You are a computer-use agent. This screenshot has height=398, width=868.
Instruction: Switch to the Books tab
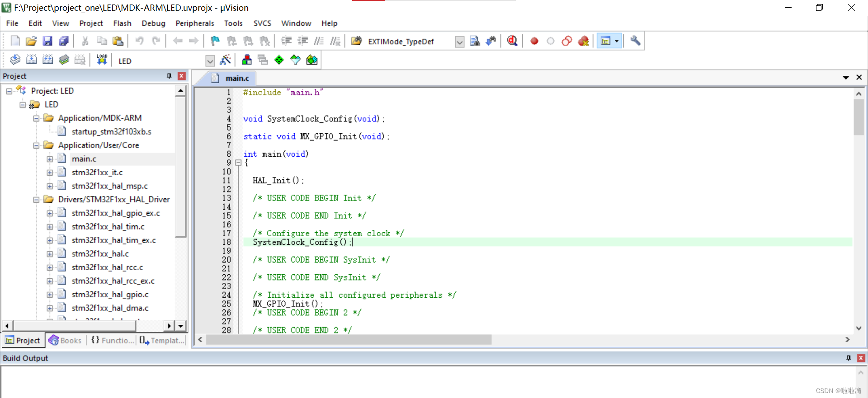(66, 340)
